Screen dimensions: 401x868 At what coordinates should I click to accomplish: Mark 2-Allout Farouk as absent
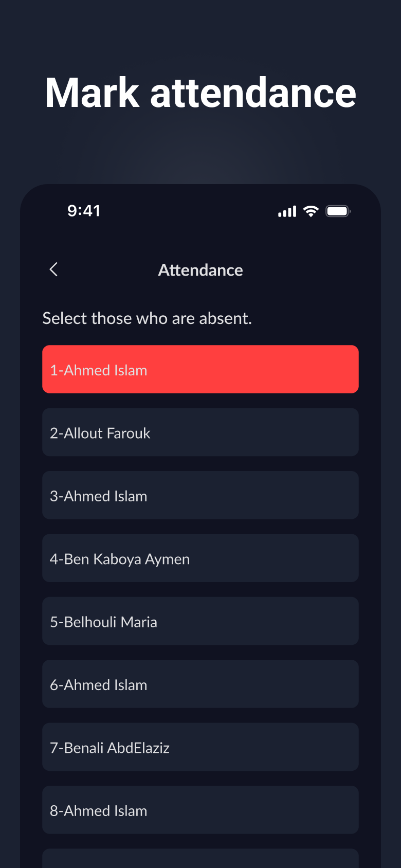200,432
